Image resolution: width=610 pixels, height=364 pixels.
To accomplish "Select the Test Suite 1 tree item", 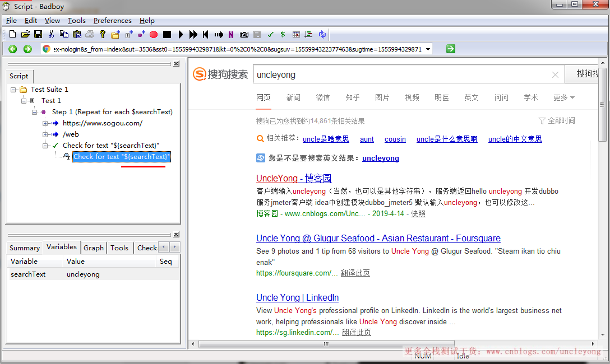I will click(x=49, y=90).
